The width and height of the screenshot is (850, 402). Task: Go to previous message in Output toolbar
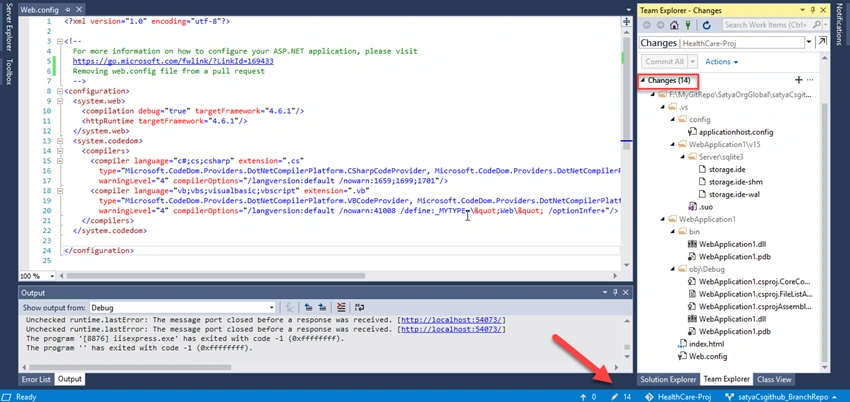click(x=308, y=307)
